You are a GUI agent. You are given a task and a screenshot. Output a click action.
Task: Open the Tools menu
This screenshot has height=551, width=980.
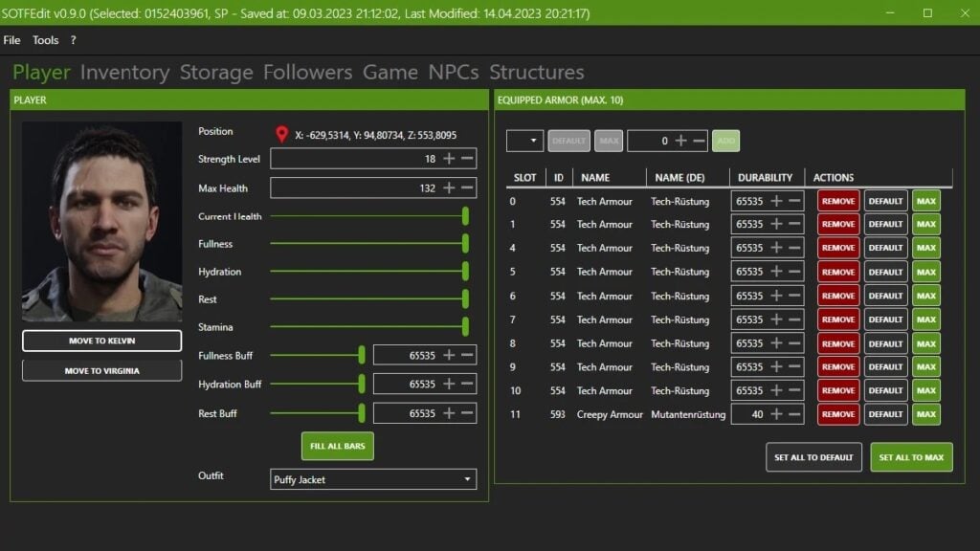(x=45, y=40)
